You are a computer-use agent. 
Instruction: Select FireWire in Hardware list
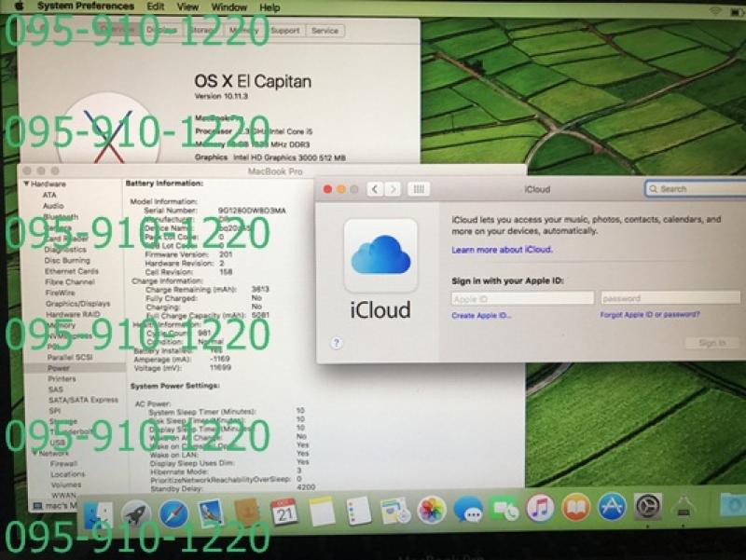(60, 293)
